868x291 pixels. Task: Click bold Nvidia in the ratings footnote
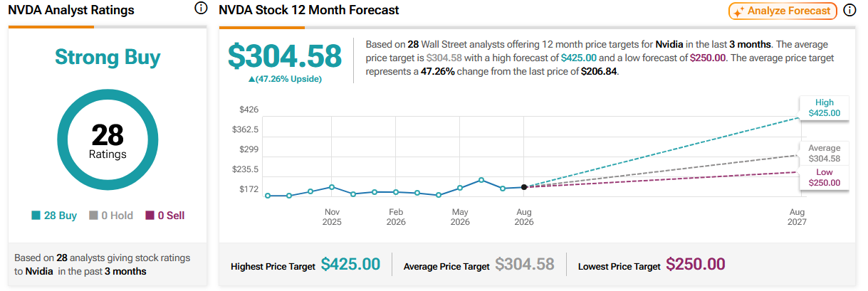point(39,271)
